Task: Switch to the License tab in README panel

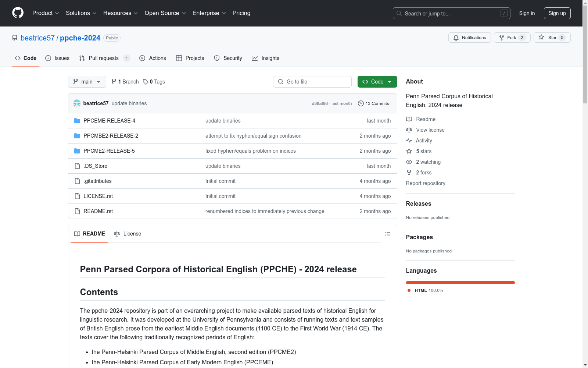Action: pos(128,234)
